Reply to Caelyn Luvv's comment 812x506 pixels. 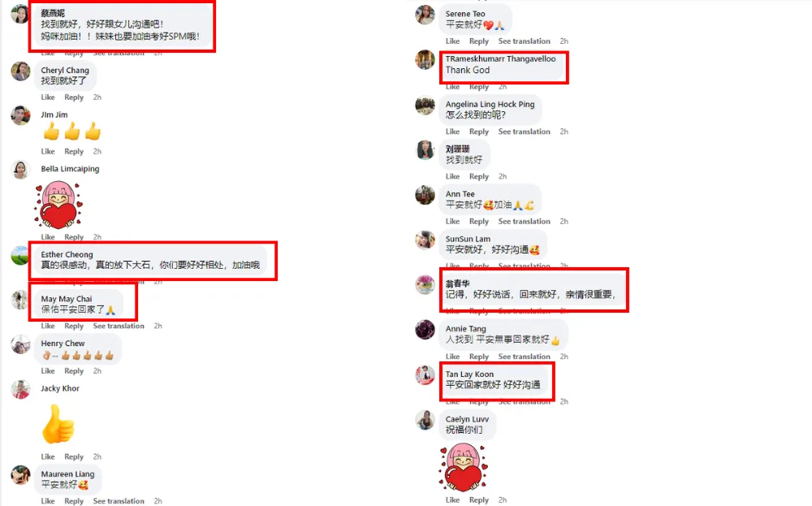pos(479,500)
